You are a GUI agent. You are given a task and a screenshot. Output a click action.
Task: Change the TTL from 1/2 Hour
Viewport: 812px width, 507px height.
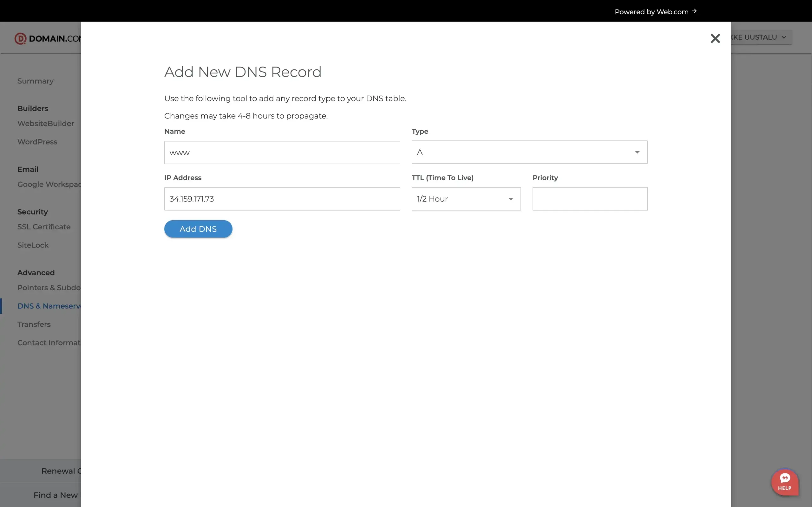(x=466, y=198)
